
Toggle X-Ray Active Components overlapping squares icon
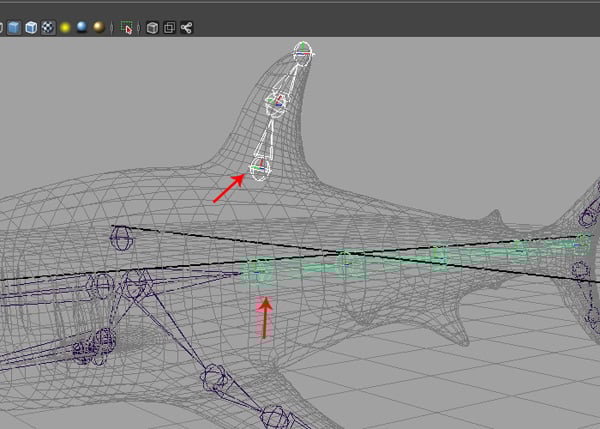click(169, 28)
